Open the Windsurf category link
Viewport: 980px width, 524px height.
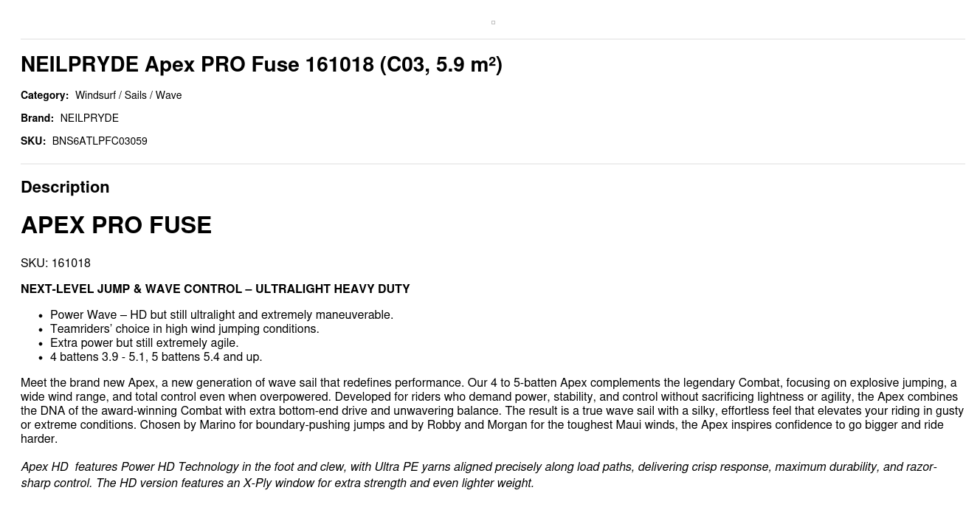95,95
